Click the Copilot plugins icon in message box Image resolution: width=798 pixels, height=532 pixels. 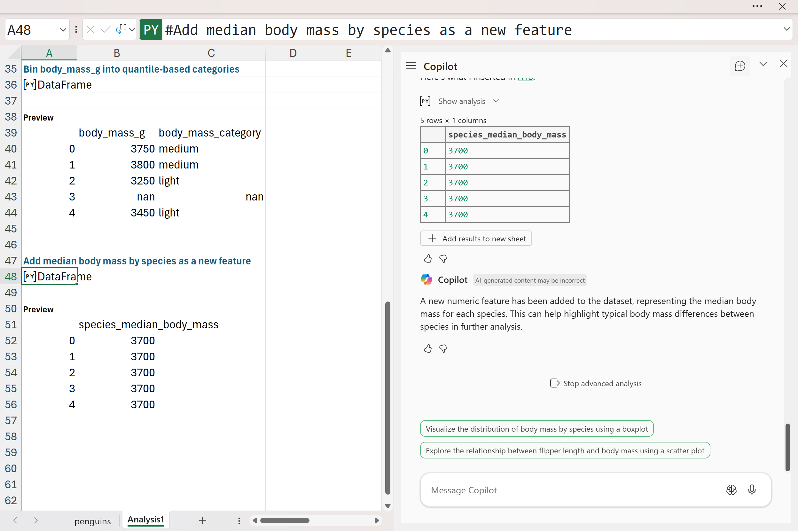731,490
